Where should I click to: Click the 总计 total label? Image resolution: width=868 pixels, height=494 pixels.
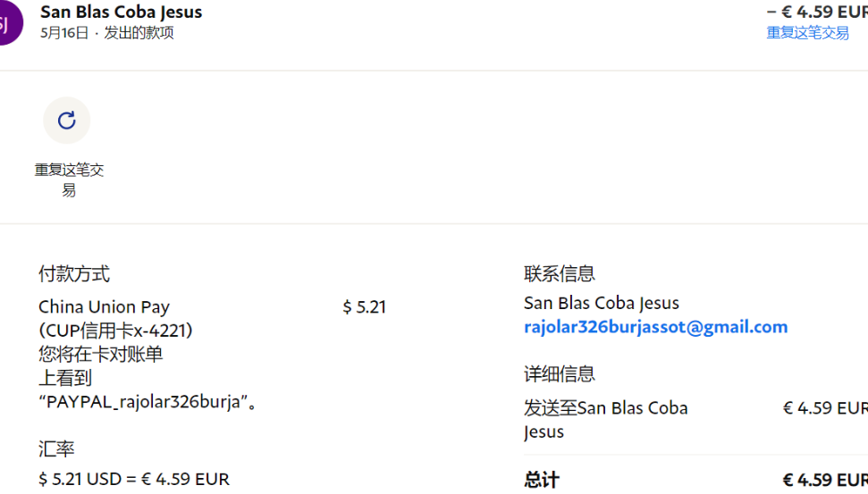[x=542, y=480]
